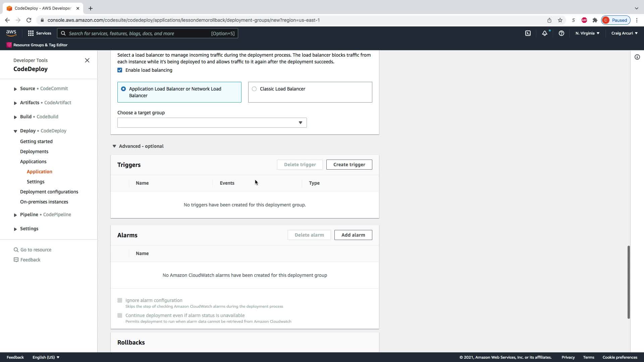Screen dimensions: 644x362
Task: Select Classic Load Balancer radio option
Action: [x=254, y=89]
